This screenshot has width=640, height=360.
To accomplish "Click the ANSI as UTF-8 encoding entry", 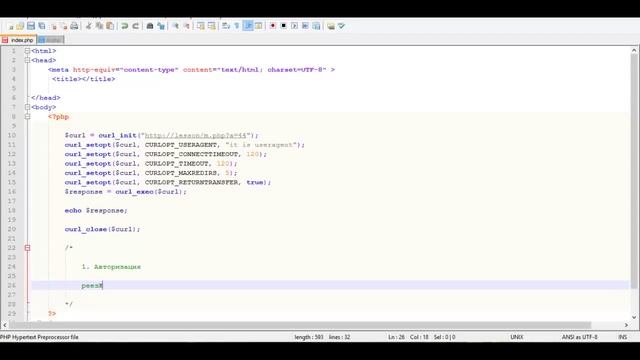I will (579, 337).
